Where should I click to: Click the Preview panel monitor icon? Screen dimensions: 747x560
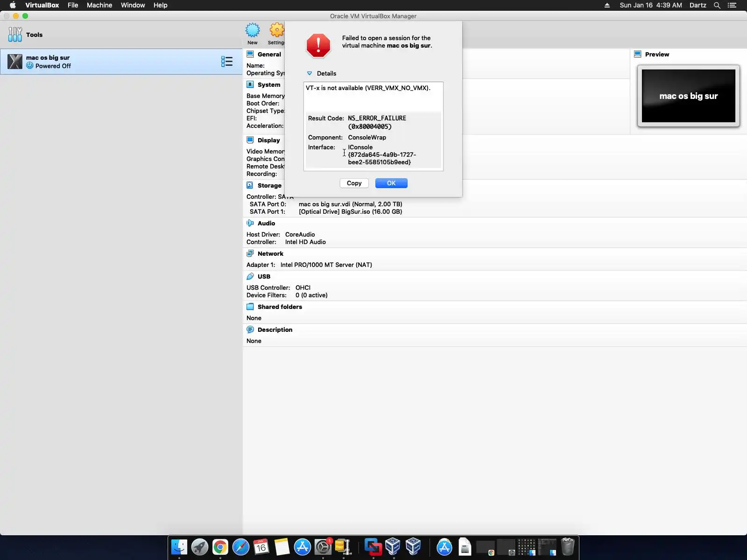coord(638,54)
